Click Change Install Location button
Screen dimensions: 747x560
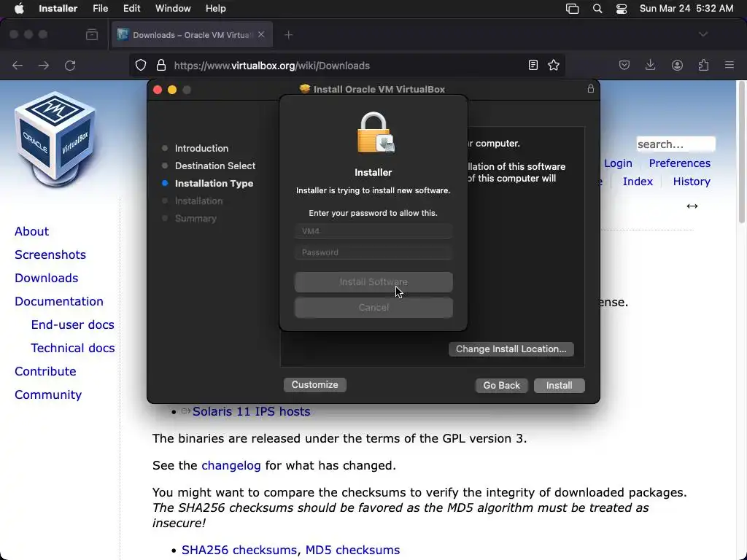[511, 349]
